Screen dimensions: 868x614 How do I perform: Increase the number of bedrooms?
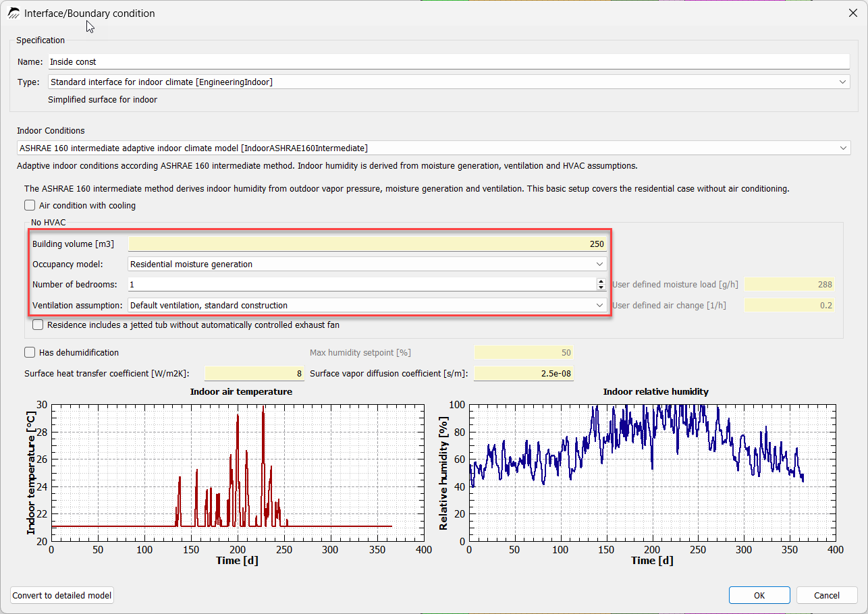pos(601,281)
